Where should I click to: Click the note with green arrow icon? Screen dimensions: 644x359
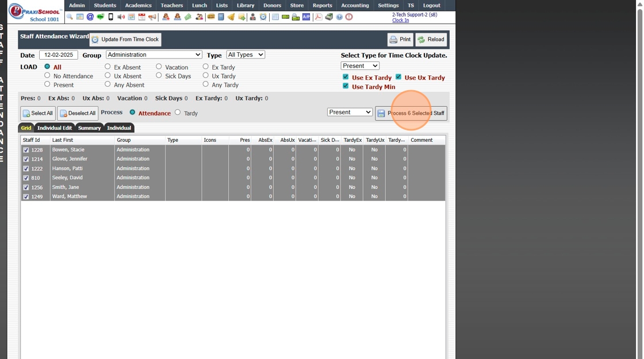click(241, 17)
